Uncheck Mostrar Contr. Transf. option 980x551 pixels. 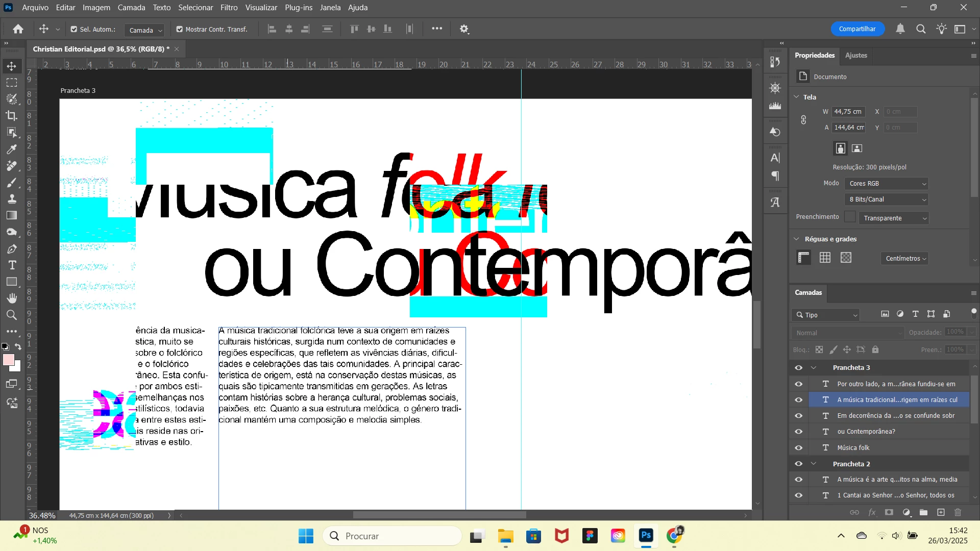(180, 30)
